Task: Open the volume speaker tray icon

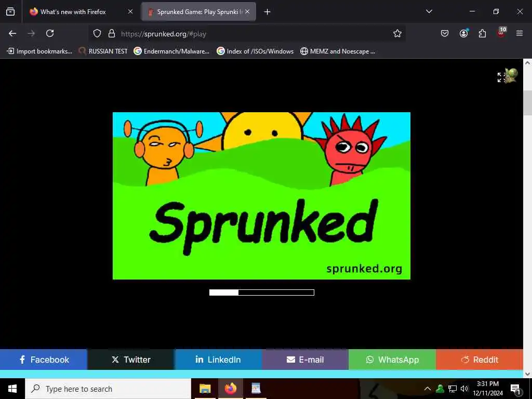Action: click(x=464, y=389)
